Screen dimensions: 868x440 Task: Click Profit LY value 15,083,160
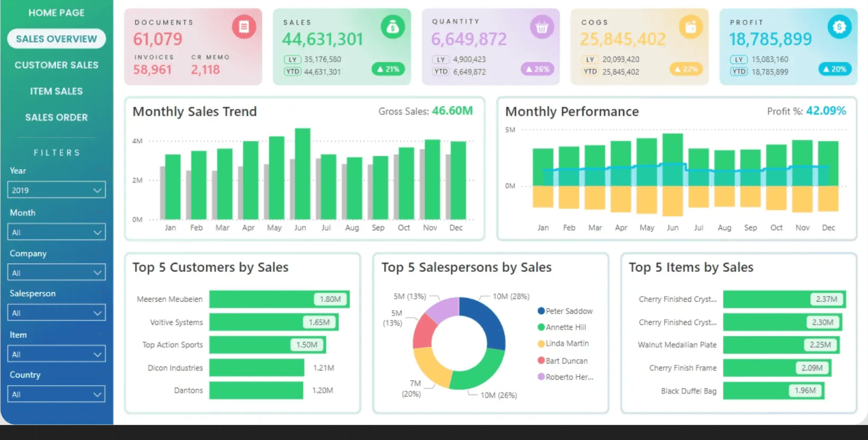770,59
